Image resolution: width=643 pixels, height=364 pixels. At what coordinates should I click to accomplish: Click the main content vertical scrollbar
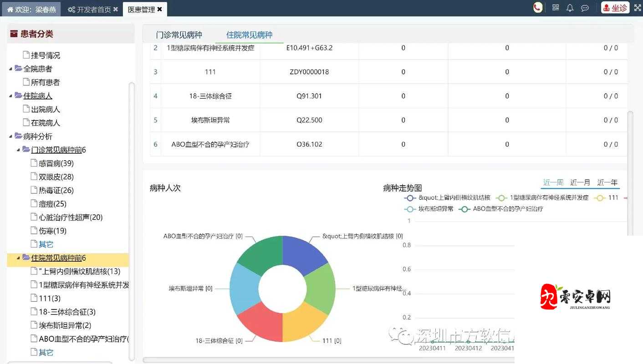630,173
